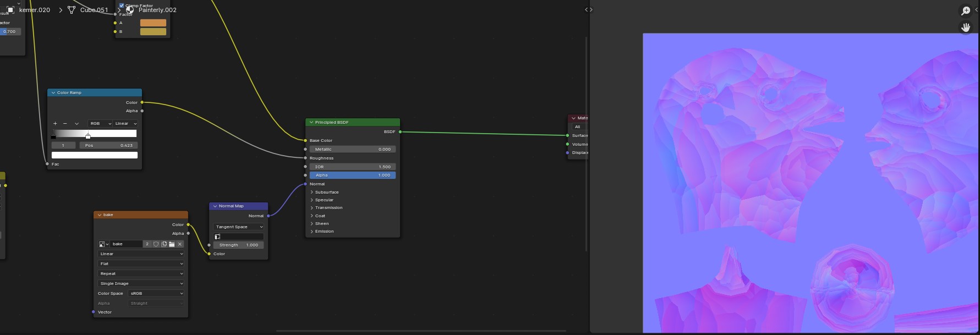
Task: Open the Material Output All target dropdown
Action: (x=580, y=127)
